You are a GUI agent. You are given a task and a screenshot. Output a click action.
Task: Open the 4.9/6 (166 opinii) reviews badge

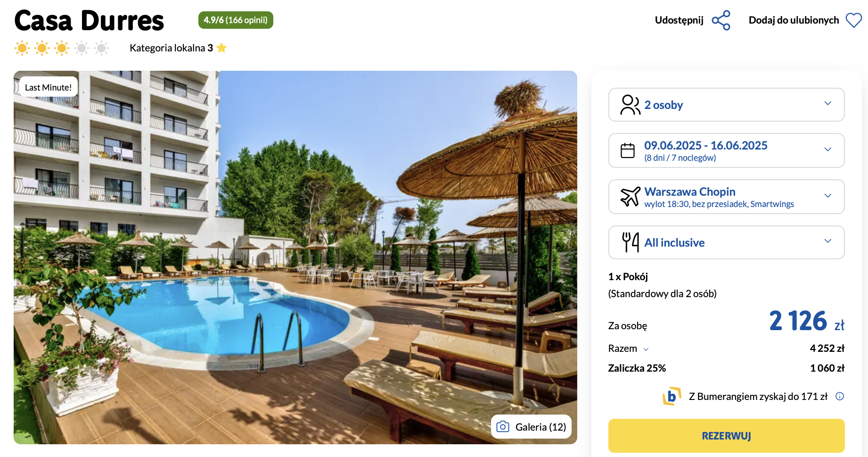pyautogui.click(x=236, y=20)
